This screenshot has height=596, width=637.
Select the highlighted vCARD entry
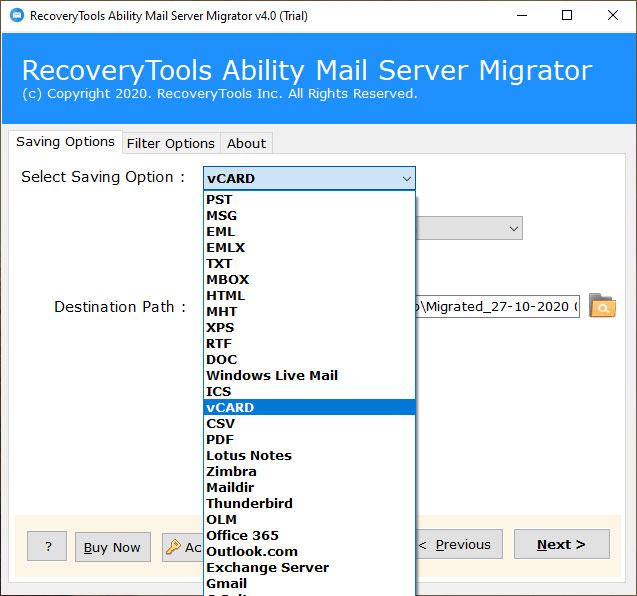[x=309, y=407]
